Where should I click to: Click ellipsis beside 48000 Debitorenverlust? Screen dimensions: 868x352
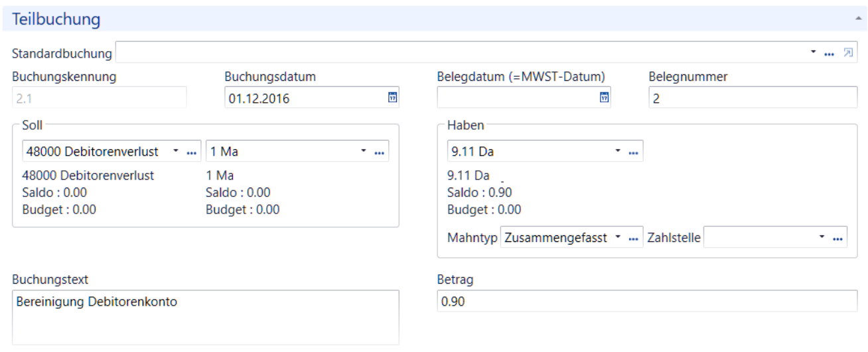tap(192, 152)
